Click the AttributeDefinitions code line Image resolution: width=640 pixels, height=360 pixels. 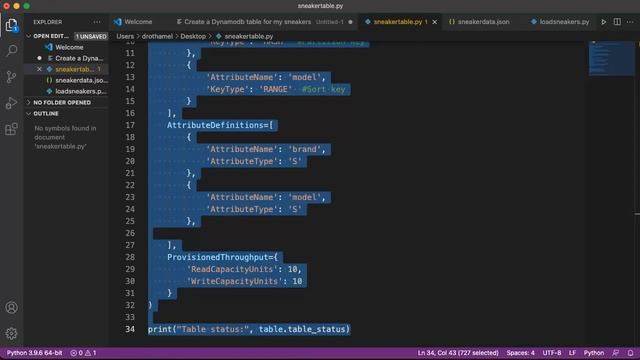click(220, 125)
